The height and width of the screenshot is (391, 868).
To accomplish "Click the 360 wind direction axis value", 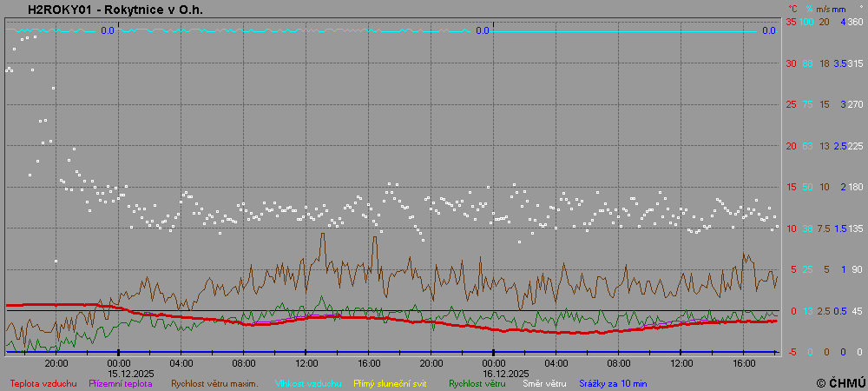I will pos(855,22).
